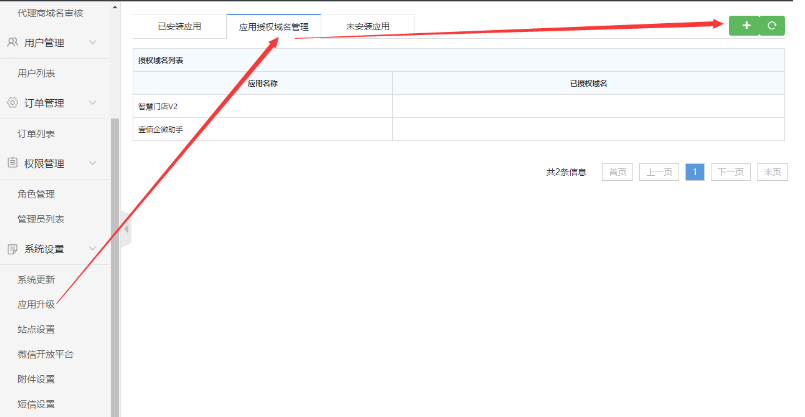Click the green refresh icon button
The width and height of the screenshot is (805, 417).
772,26
